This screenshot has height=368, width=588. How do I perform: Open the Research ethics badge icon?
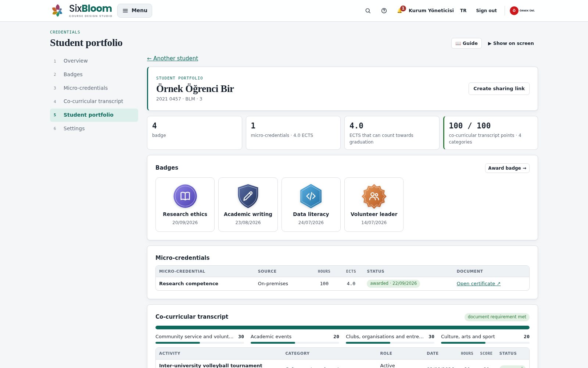pos(185,196)
